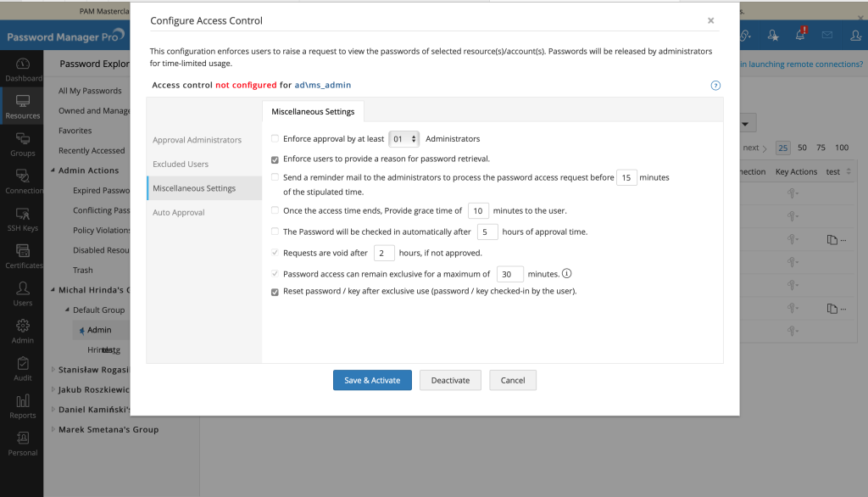Click info icon beside exclusive access minutes
This screenshot has width=868, height=497.
[567, 274]
